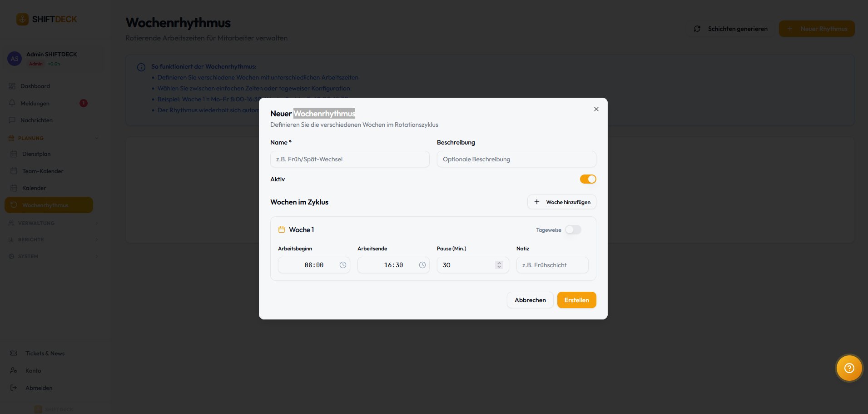Screen dimensions: 868x414
Task: Go to Team-Kalender in the sidebar
Action: [x=43, y=171]
